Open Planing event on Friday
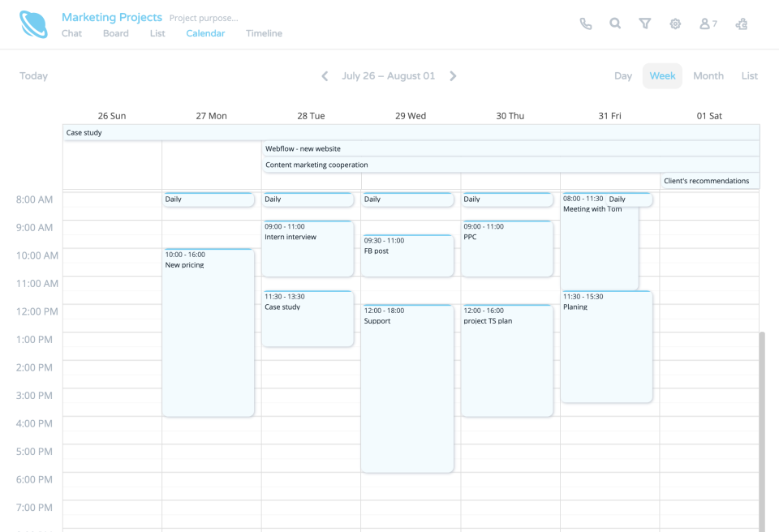The width and height of the screenshot is (779, 532). [x=607, y=346]
